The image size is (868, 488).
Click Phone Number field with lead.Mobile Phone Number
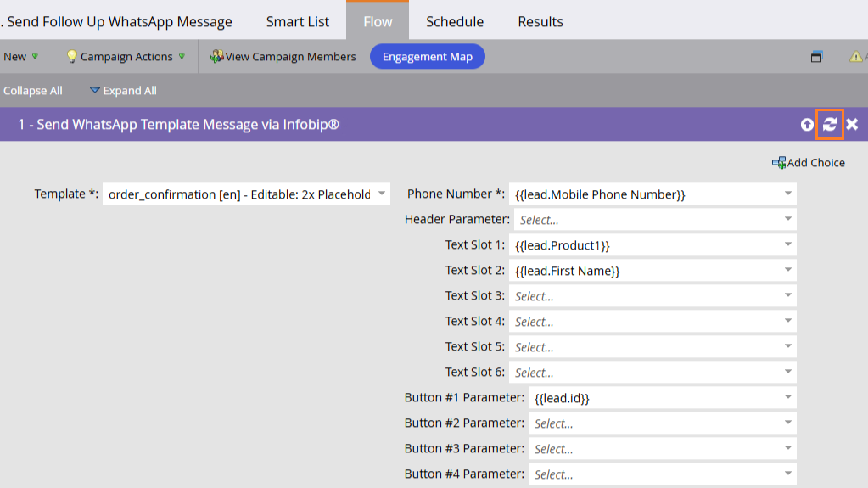click(x=652, y=194)
